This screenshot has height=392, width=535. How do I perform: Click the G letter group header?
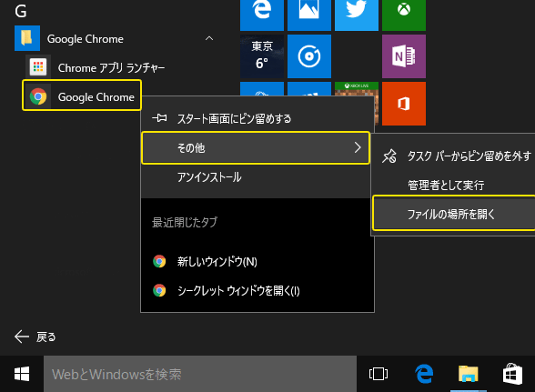click(x=20, y=11)
